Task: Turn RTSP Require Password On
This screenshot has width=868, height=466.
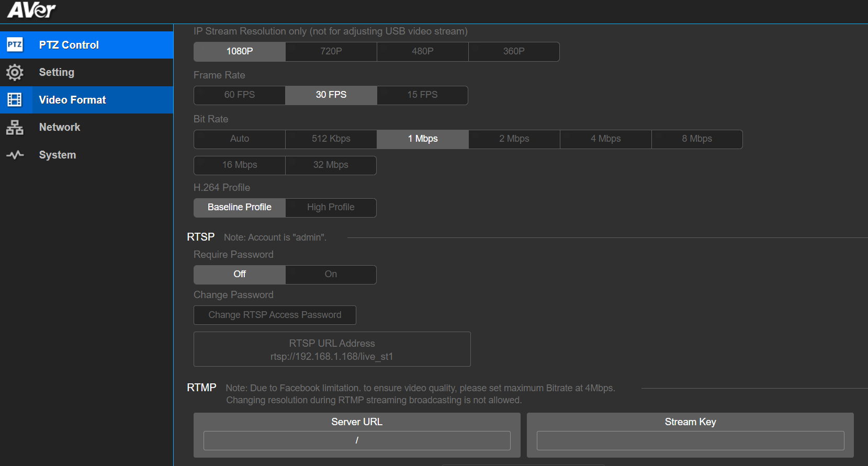Action: [x=331, y=274]
